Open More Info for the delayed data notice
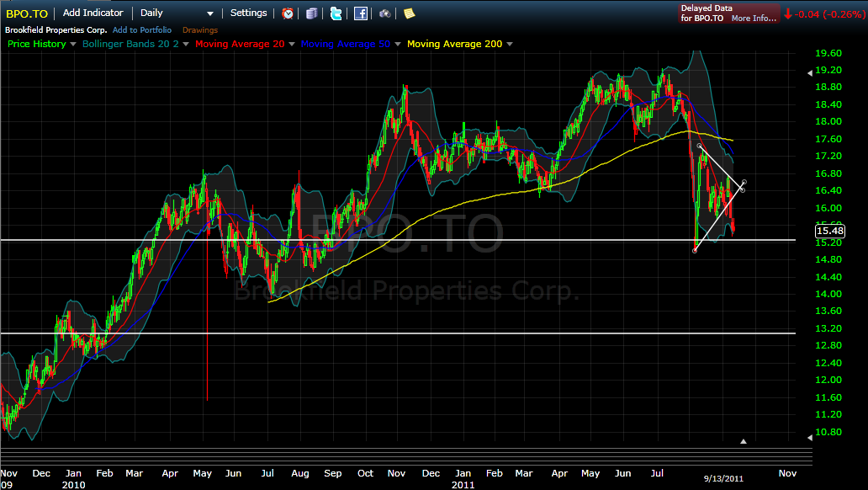868x490 pixels. point(754,18)
